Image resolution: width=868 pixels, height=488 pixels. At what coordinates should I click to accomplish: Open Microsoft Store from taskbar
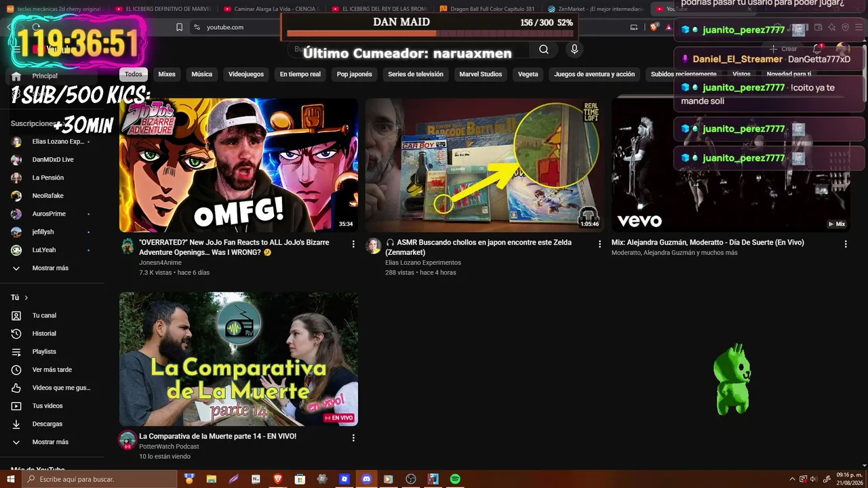(300, 479)
